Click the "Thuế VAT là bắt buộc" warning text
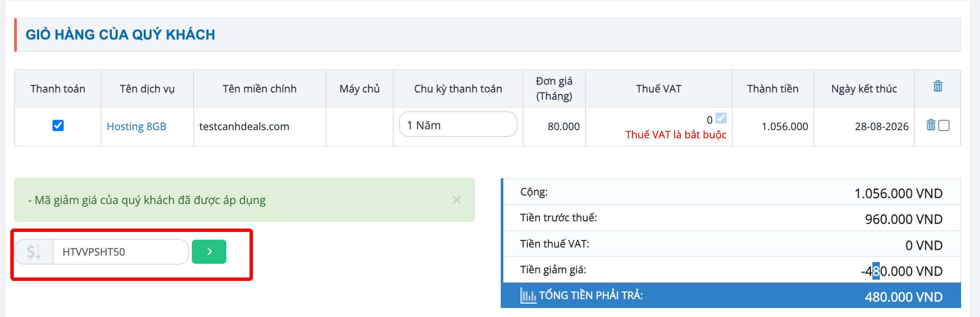Image resolution: width=980 pixels, height=317 pixels. [x=675, y=135]
